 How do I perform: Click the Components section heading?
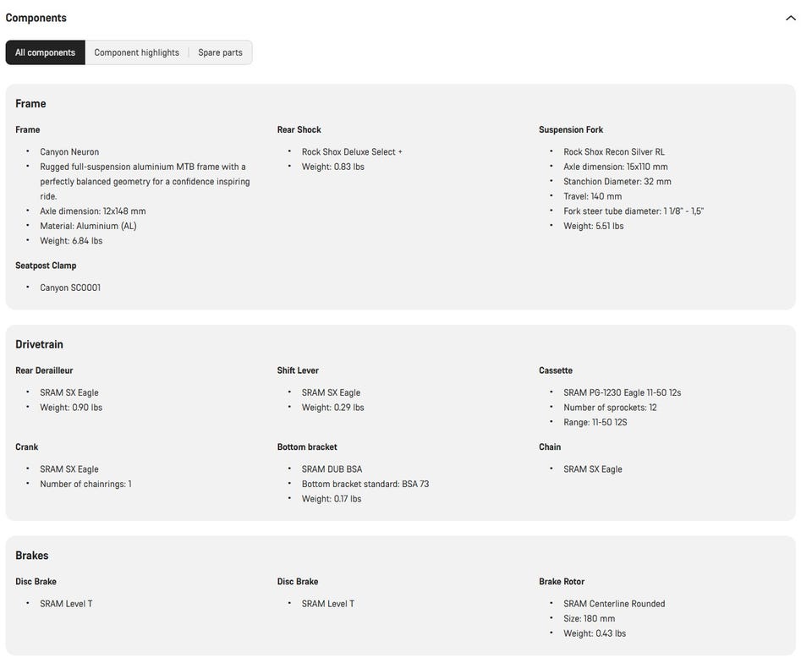[x=36, y=18]
